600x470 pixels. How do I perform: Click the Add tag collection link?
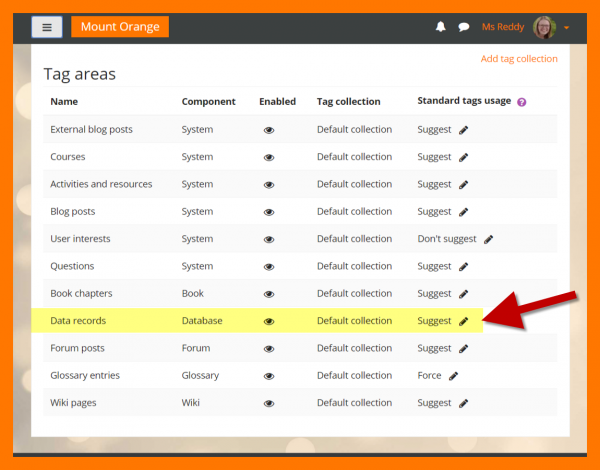tap(519, 59)
